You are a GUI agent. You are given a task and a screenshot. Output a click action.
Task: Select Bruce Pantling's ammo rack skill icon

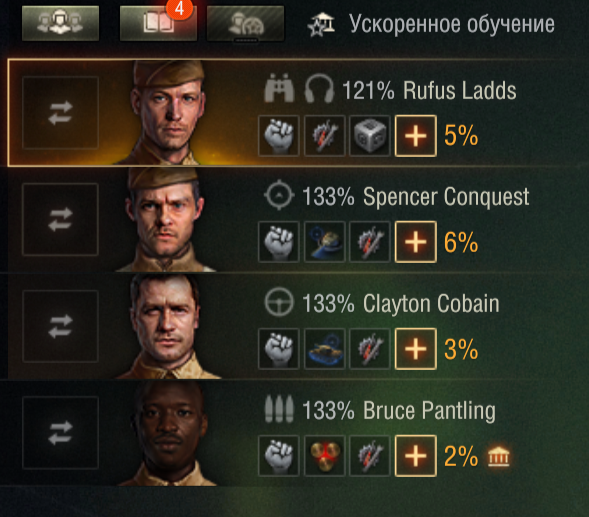[324, 456]
